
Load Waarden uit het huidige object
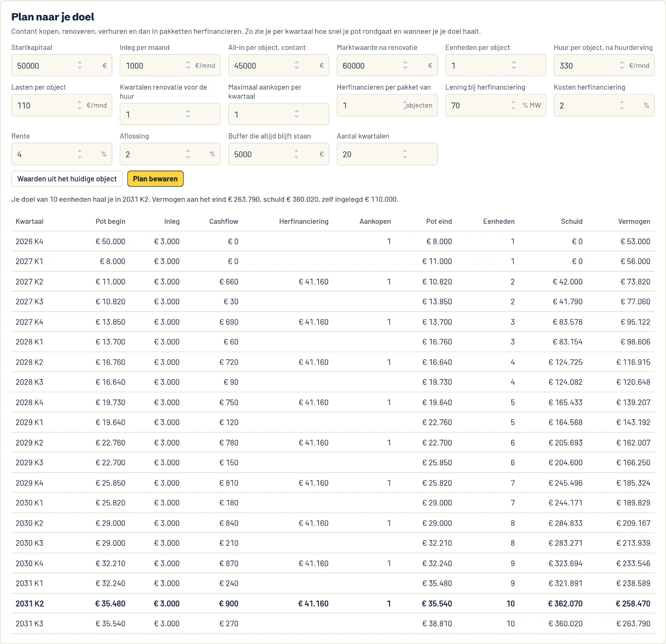point(67,179)
